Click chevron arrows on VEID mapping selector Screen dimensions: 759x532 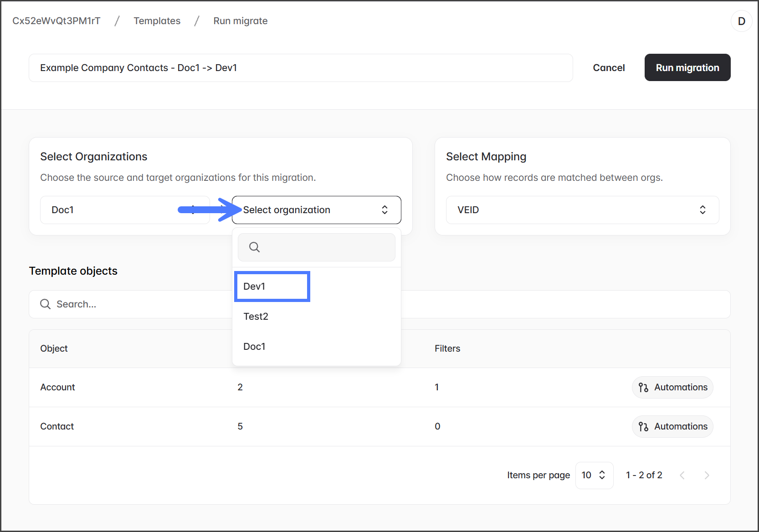tap(703, 210)
